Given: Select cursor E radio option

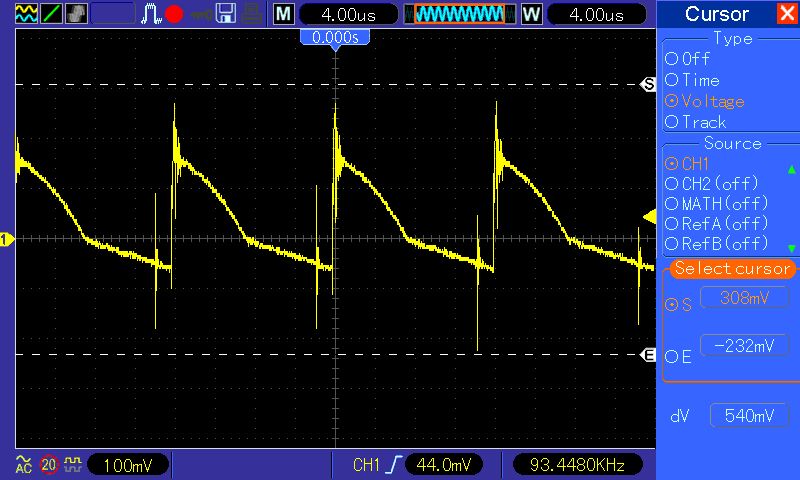Looking at the screenshot, I should pos(678,357).
